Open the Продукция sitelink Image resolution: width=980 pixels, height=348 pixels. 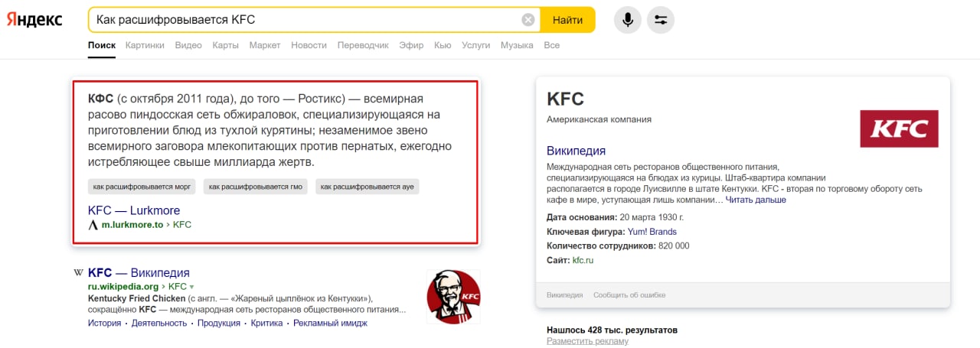pyautogui.click(x=219, y=323)
